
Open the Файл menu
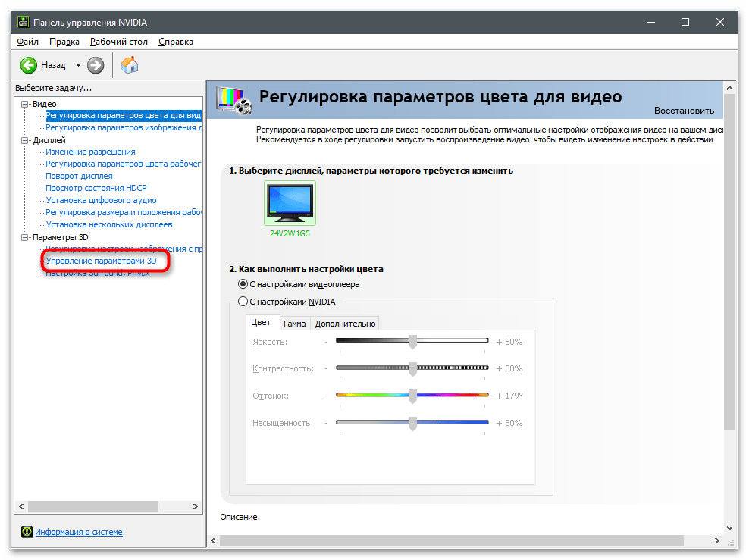(28, 42)
